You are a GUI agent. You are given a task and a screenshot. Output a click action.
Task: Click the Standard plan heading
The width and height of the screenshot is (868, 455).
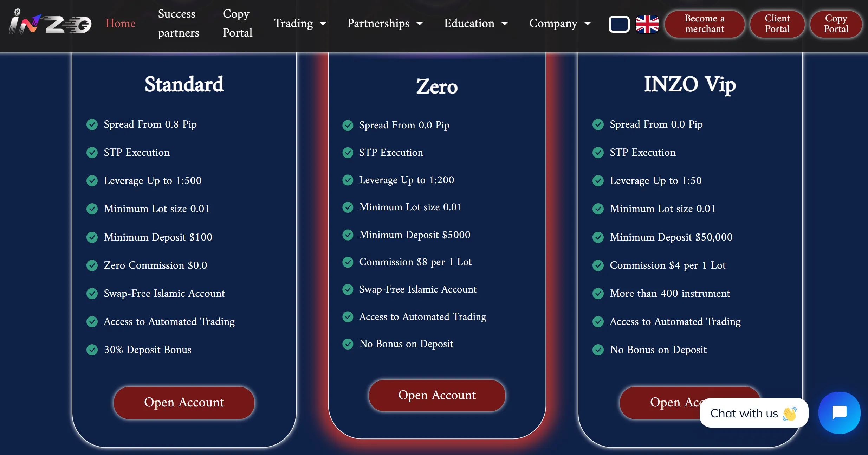184,84
